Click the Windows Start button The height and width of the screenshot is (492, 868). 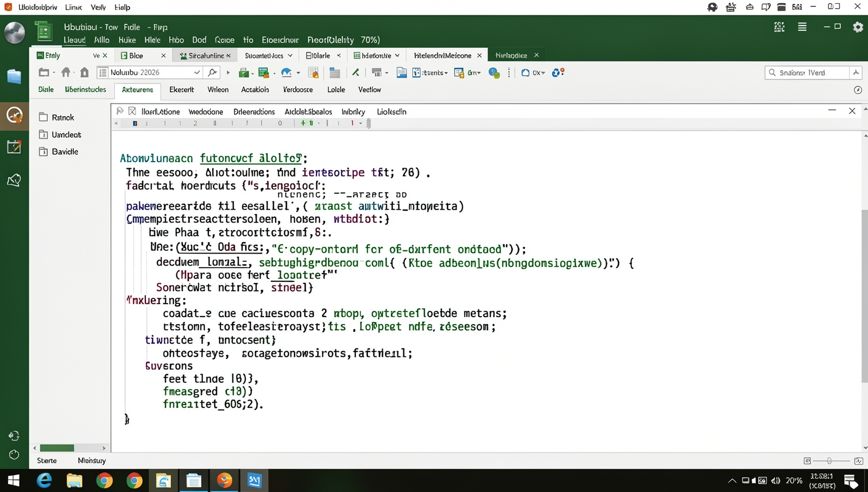[14, 480]
